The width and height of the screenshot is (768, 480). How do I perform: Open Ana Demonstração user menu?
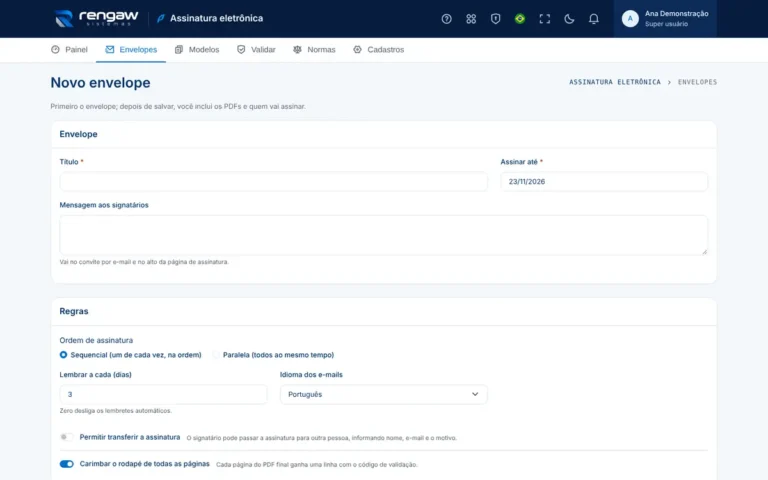665,19
